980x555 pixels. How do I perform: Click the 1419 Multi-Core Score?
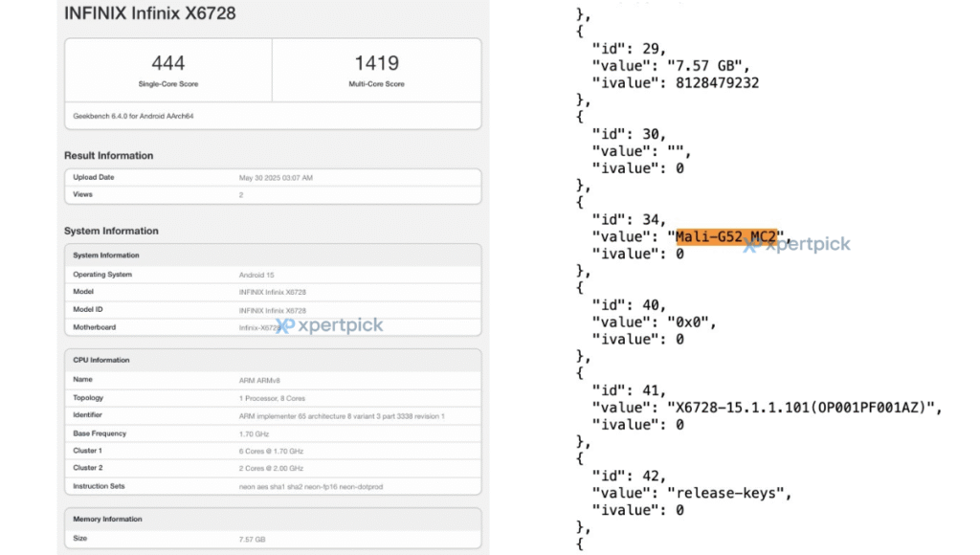(376, 63)
